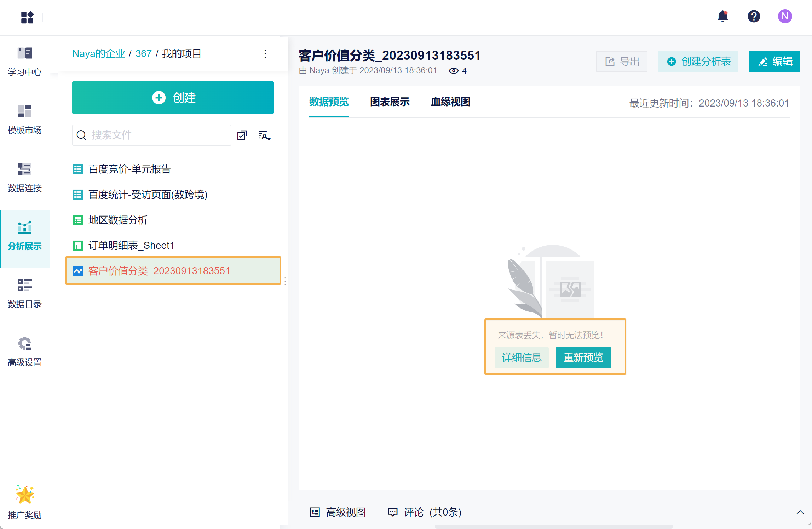Select 客户价值分类_20230913183551 in file list
The image size is (812, 529).
click(x=173, y=271)
